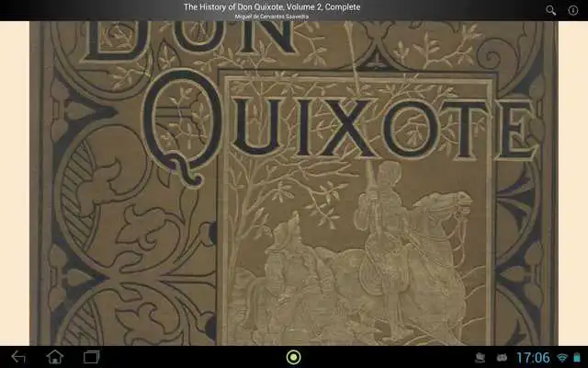Screen dimensions: 588x368
Task: Tap the author name Miguel de Cervantes Saavedra
Action: pyautogui.click(x=272, y=17)
